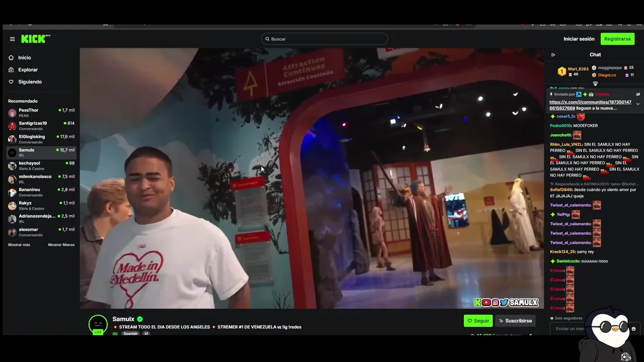Open Rakyz recommended channel
Image resolution: width=644 pixels, height=362 pixels.
coord(41,206)
